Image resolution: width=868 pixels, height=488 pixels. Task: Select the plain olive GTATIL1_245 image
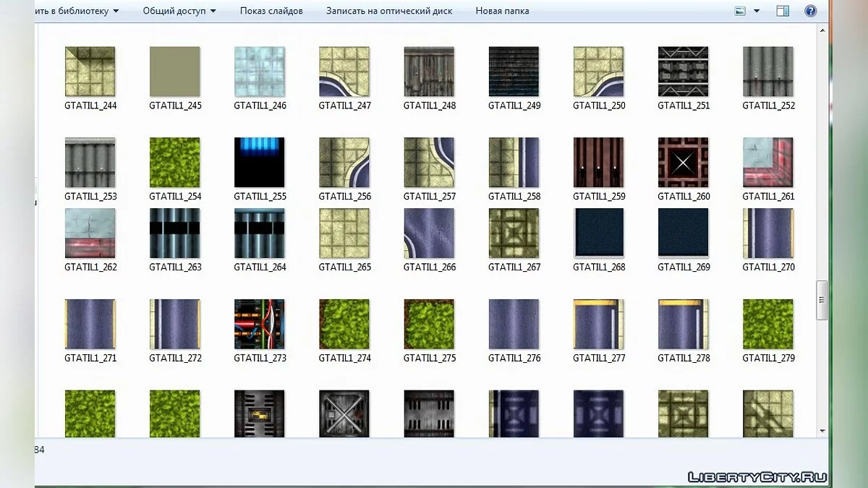(174, 72)
